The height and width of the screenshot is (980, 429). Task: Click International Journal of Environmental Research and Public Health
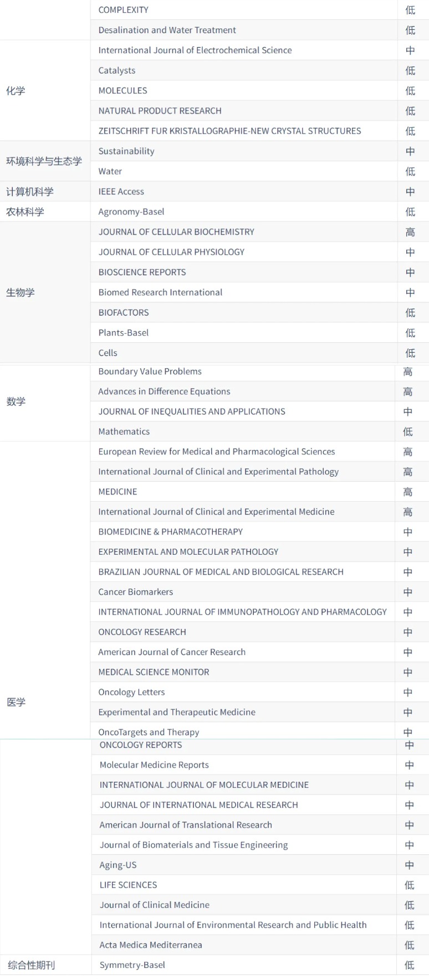[x=233, y=925]
